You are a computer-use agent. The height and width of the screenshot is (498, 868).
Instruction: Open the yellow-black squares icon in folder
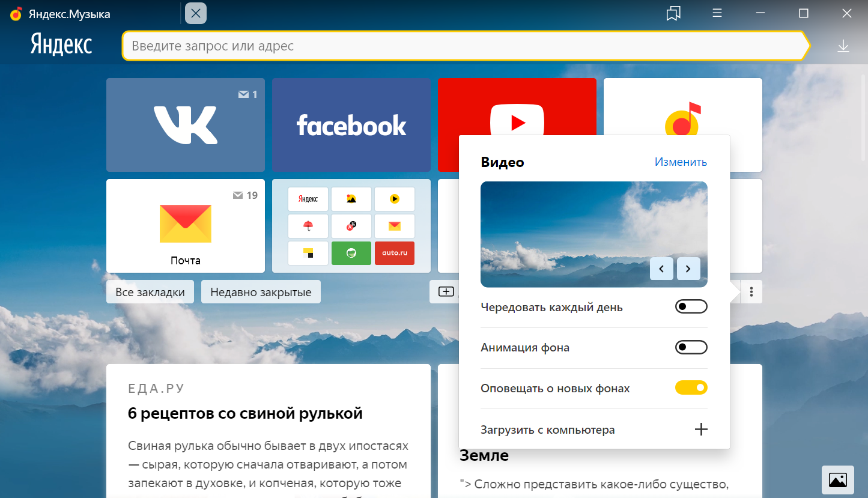point(308,253)
